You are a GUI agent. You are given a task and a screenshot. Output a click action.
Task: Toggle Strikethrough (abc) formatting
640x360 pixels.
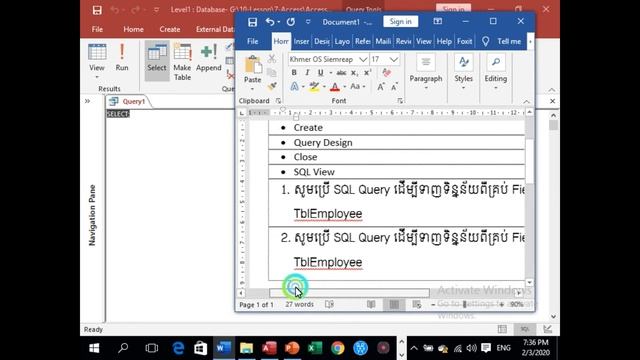[x=341, y=73]
